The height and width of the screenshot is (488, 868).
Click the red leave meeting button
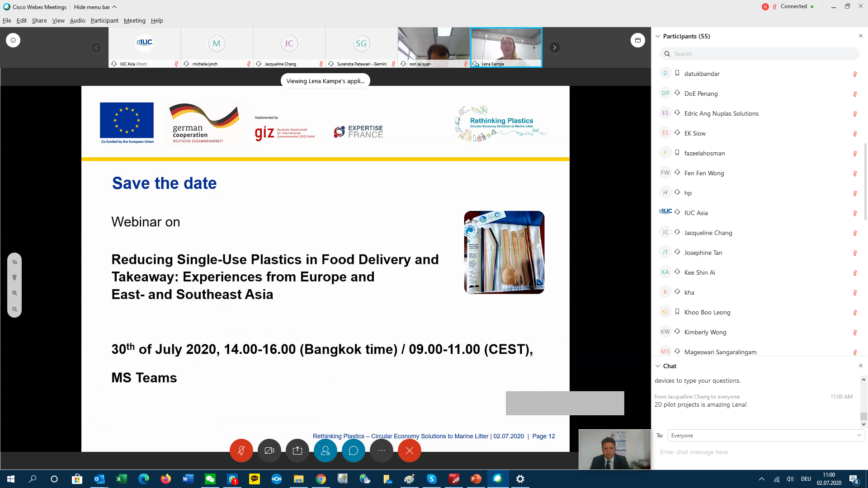click(410, 450)
